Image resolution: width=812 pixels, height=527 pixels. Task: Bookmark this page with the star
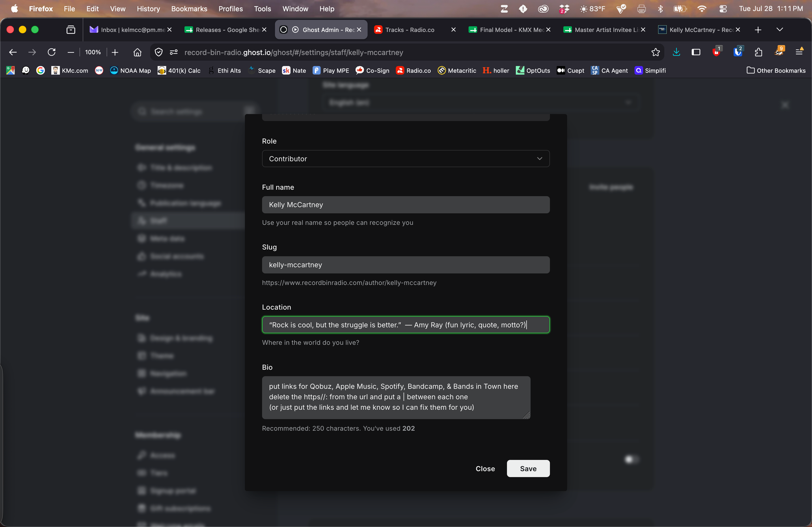[655, 52]
